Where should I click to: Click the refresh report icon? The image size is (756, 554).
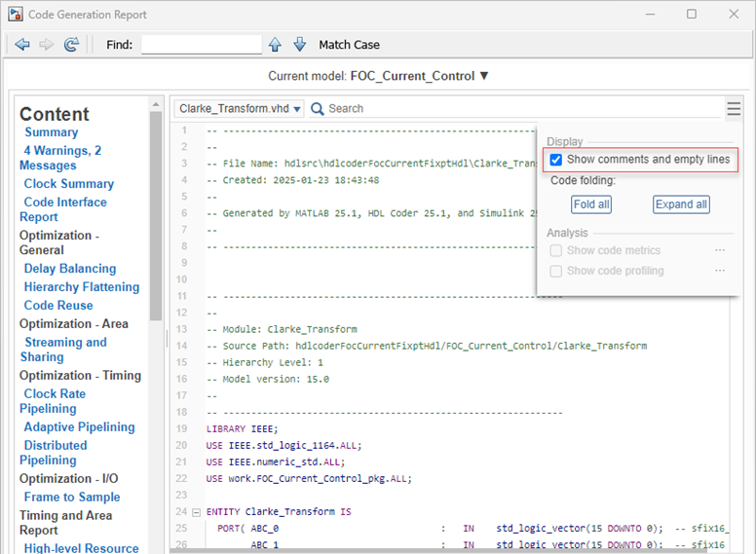[71, 45]
